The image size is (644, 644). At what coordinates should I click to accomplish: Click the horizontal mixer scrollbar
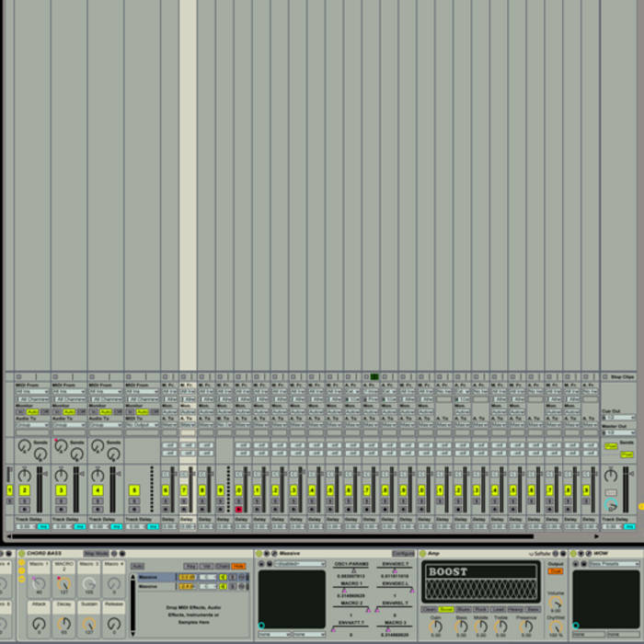[276, 535]
